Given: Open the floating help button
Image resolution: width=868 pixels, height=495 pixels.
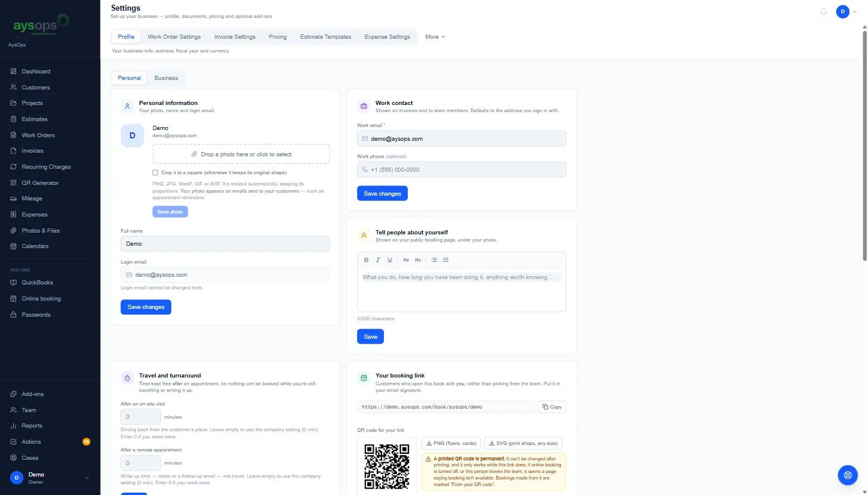Looking at the screenshot, I should (847, 475).
